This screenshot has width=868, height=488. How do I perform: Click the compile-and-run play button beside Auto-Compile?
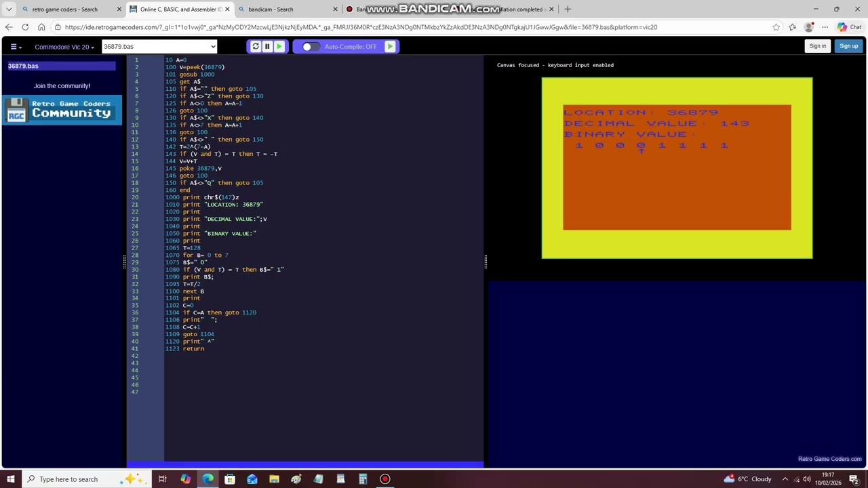coord(390,47)
